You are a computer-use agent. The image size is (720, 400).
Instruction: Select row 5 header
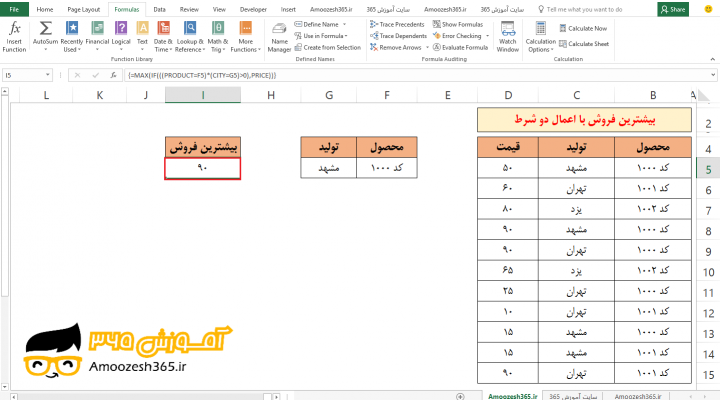[708, 169]
